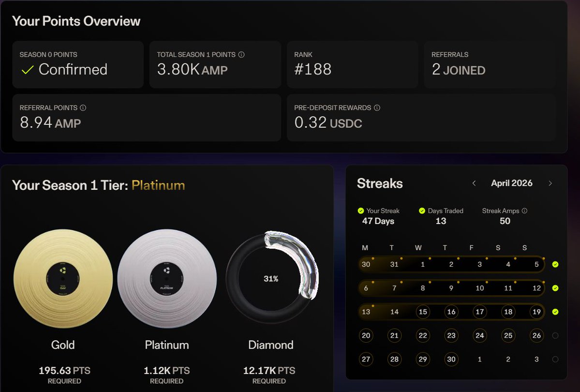
Task: Click the Platinum vinyl record
Action: 167,279
